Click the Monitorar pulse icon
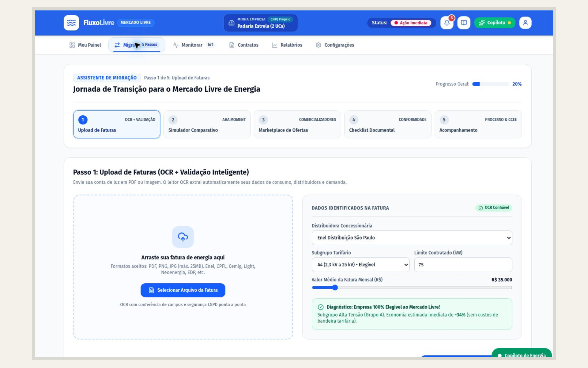 (x=175, y=45)
